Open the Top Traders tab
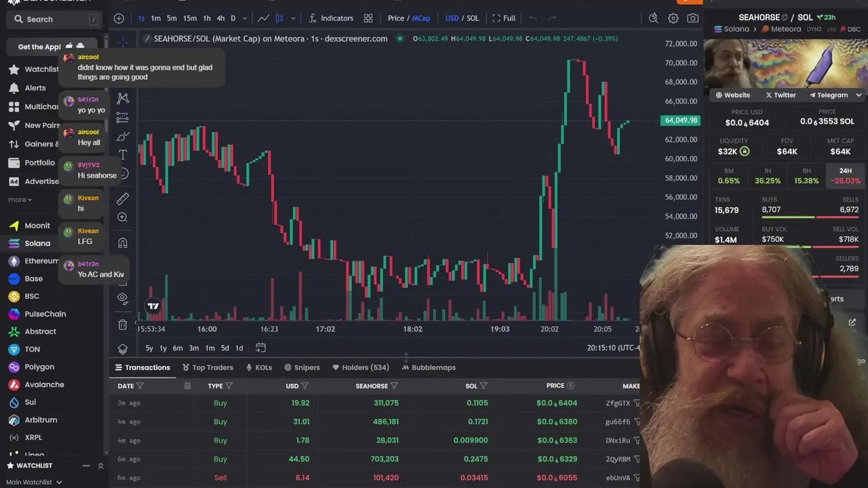Viewport: 868px width, 488px height. (208, 367)
